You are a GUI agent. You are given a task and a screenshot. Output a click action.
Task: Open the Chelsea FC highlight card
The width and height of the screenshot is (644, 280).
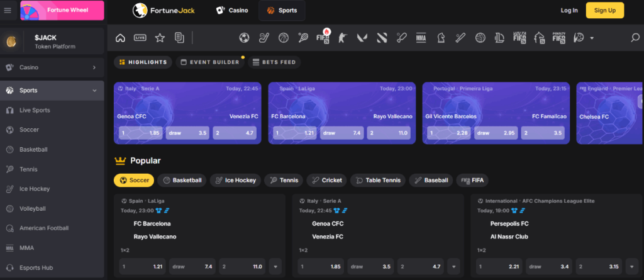[610, 113]
